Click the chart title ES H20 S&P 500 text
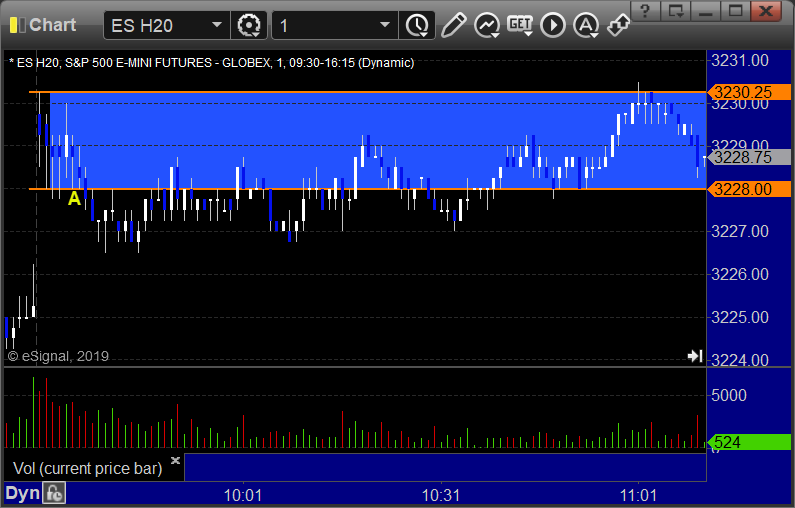This screenshot has width=795, height=508. point(212,63)
